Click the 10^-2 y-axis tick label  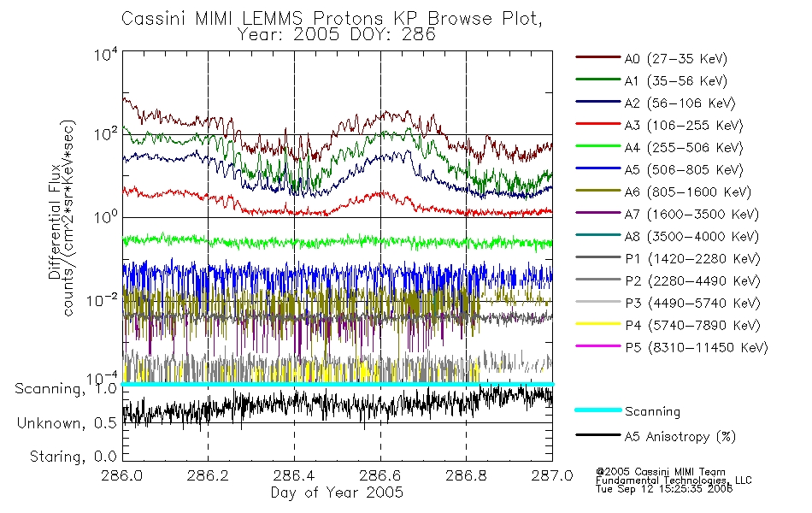pos(102,300)
